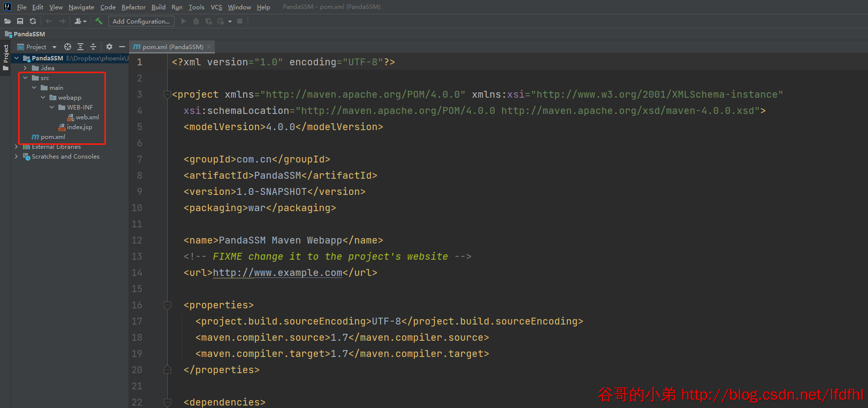
Task: Click the green Build Project hammer
Action: [99, 21]
